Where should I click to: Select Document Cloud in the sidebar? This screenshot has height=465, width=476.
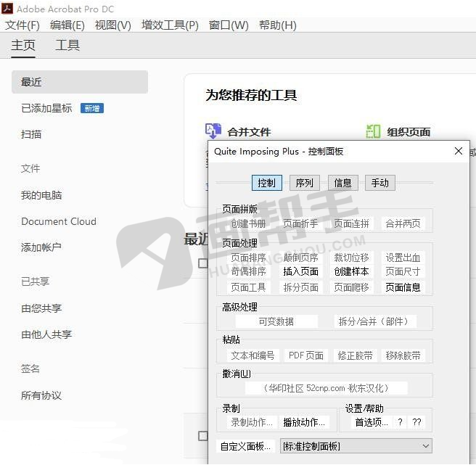click(x=59, y=221)
